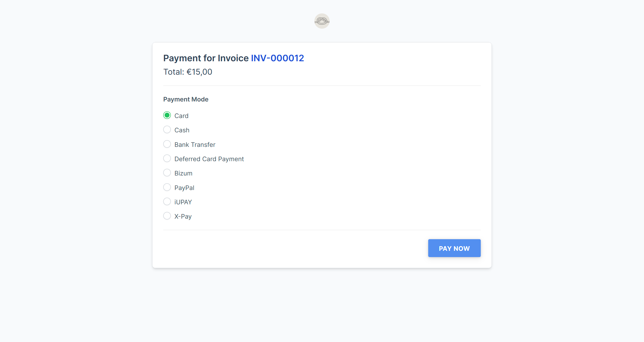
Task: Click the "Cash" label text
Action: point(182,130)
